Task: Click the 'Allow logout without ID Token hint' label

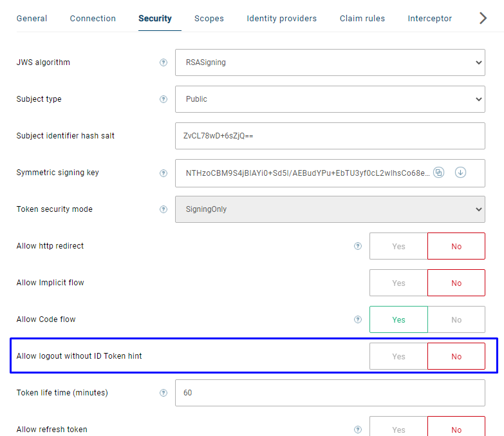Action: (79, 356)
